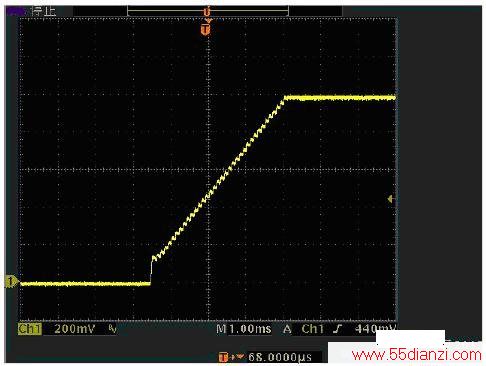Select the highlighted Ch1 channel label

coord(30,329)
